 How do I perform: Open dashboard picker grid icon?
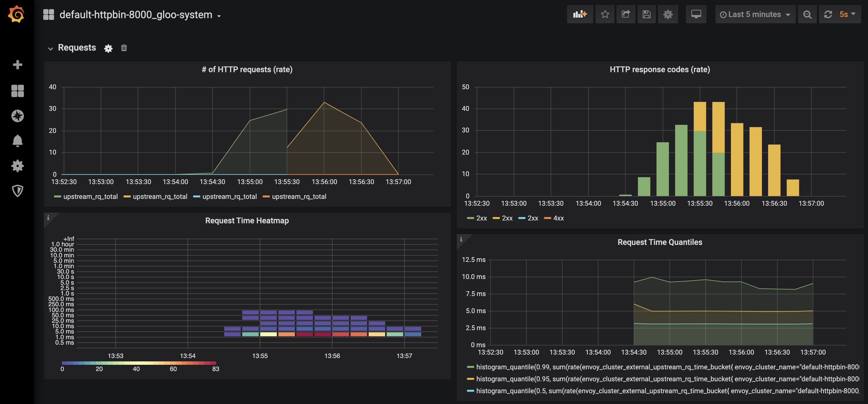49,14
